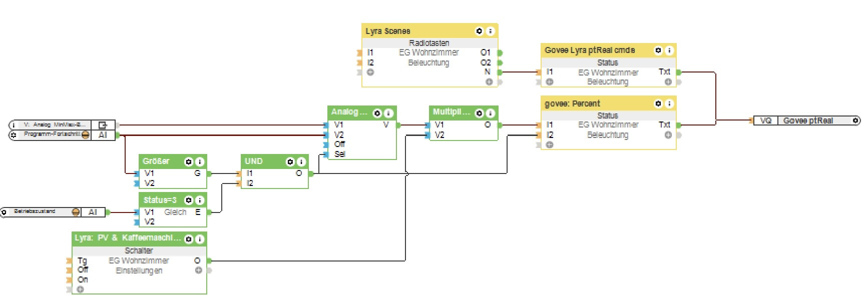Click the exit-arrow icon on V: Analog MinMax
Viewport: 868px width, 304px height.
pyautogui.click(x=103, y=125)
